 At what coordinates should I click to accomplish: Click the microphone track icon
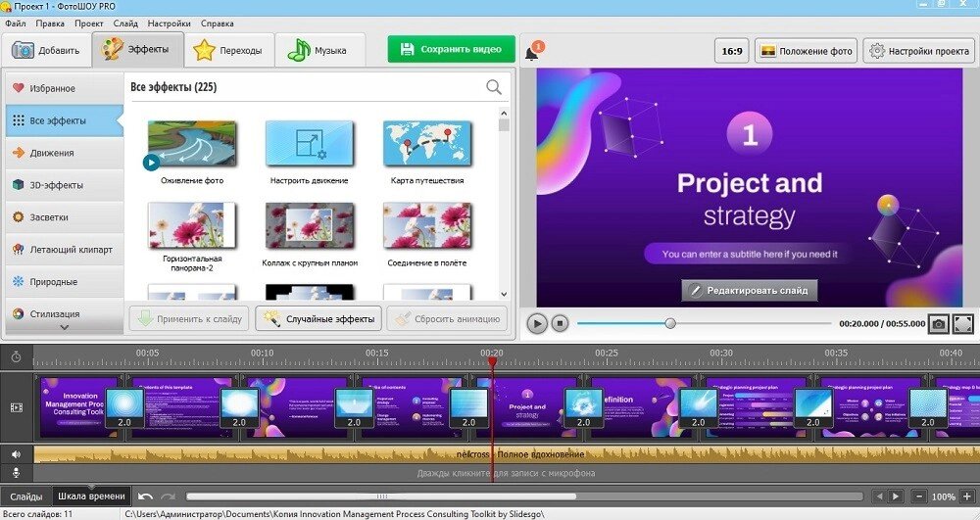(17, 473)
